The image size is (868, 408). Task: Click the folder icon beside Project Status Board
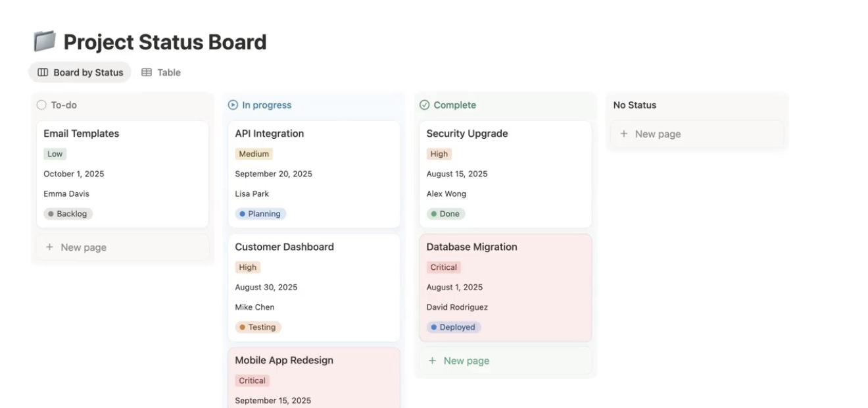(x=45, y=41)
